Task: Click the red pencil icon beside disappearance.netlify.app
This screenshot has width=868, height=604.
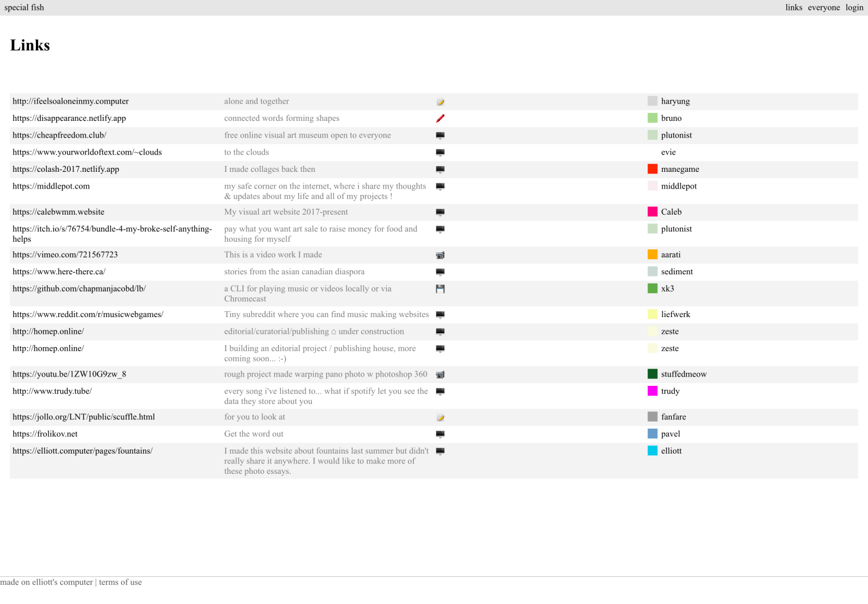Action: [x=440, y=119]
